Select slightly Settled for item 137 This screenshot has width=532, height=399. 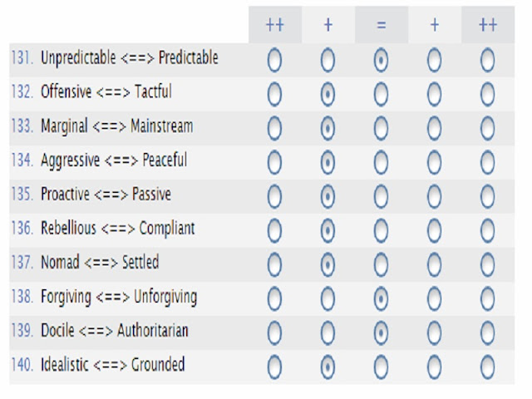click(434, 264)
